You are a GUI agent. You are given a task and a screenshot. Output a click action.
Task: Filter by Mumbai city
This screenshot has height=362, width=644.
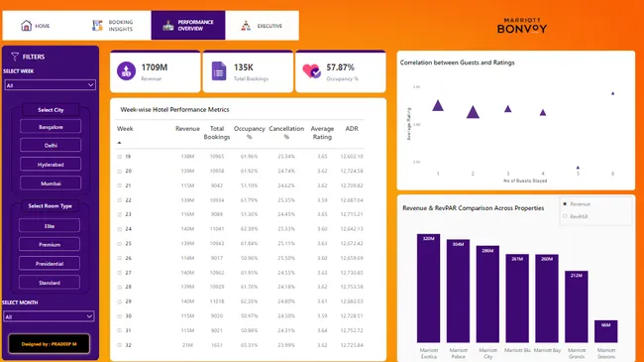pyautogui.click(x=51, y=183)
